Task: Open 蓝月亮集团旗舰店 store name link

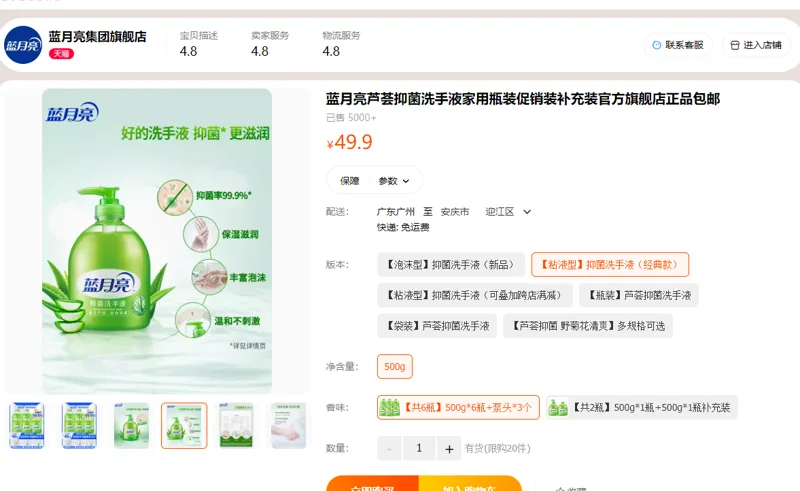Action: pyautogui.click(x=97, y=37)
